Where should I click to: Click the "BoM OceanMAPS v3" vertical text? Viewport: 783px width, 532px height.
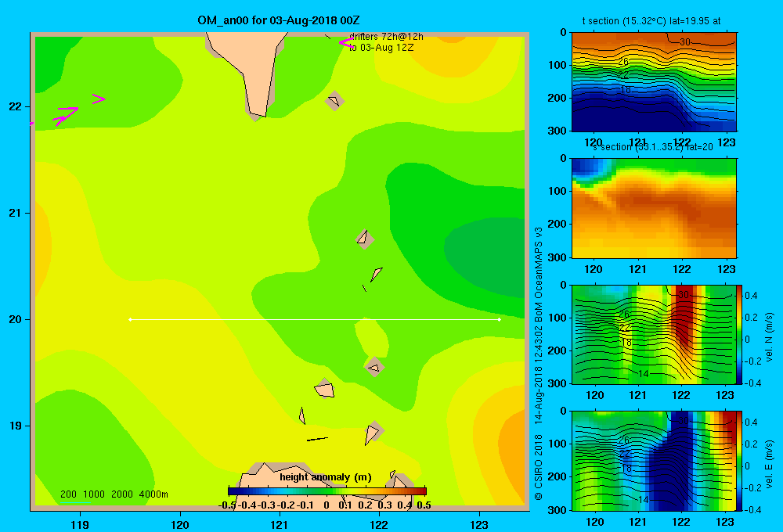539,275
